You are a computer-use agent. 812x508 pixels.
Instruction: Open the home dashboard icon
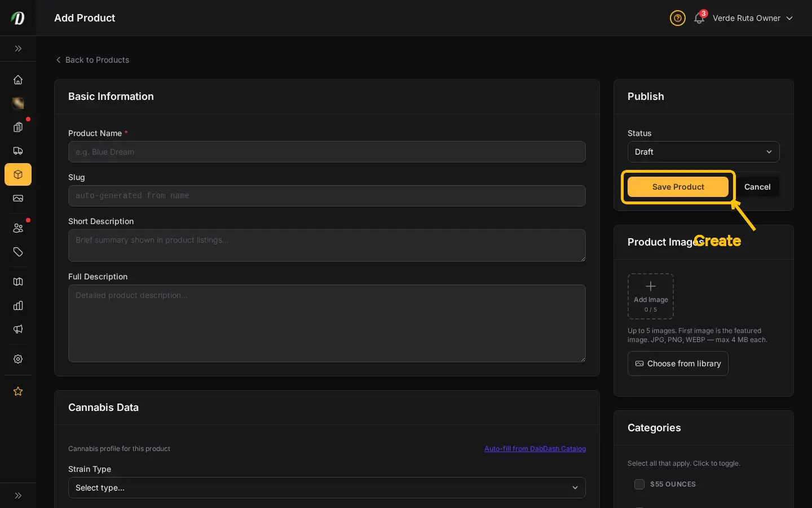pyautogui.click(x=18, y=80)
